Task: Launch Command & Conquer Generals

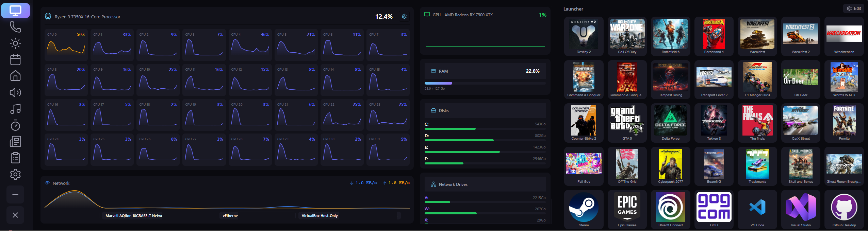Action: (x=584, y=79)
